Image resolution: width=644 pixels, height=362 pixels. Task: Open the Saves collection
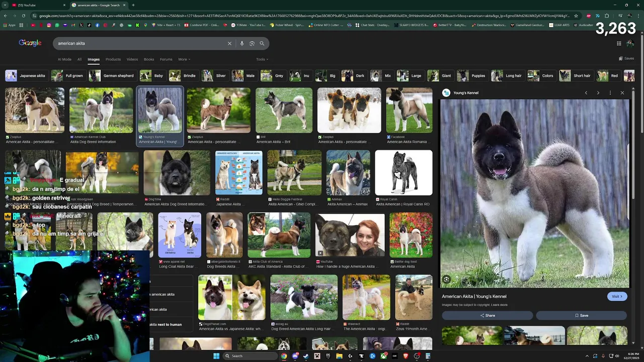626,58
